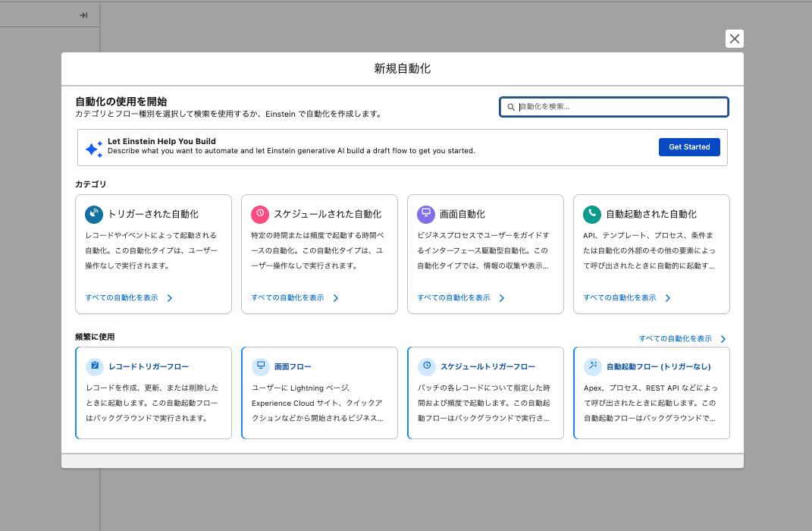The height and width of the screenshot is (531, 812).
Task: Click the clock icon on スケジュールトリガーフロー
Action: (x=425, y=366)
